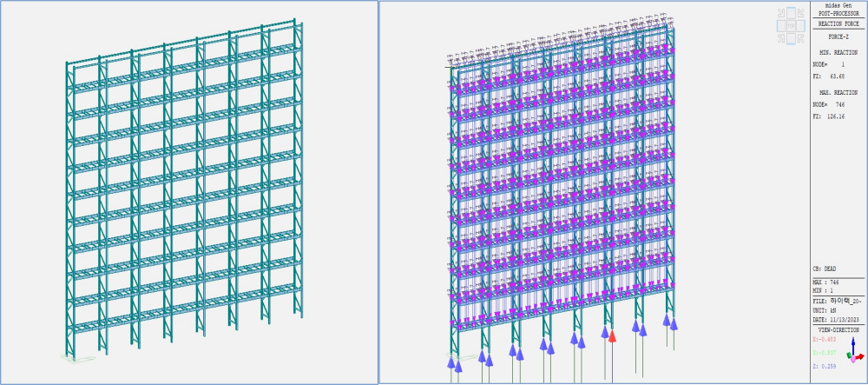Viewport: 868px width, 385px height.
Task: Click the 'NODE= 746' entry
Action: point(829,104)
